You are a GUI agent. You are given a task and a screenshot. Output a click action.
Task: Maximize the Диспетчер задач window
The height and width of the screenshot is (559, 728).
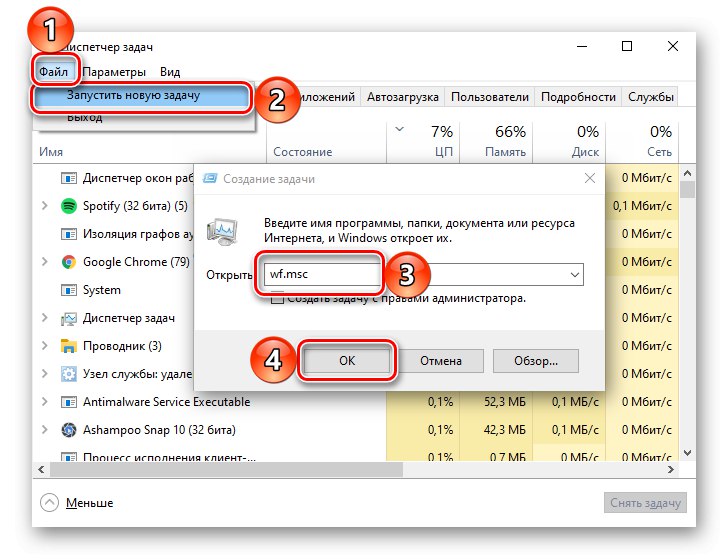click(627, 46)
